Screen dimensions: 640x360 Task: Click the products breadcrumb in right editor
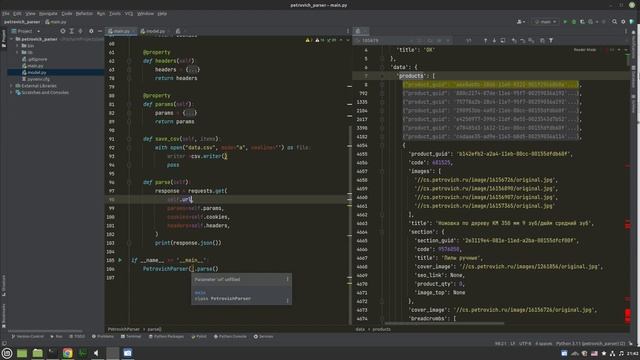(381, 329)
